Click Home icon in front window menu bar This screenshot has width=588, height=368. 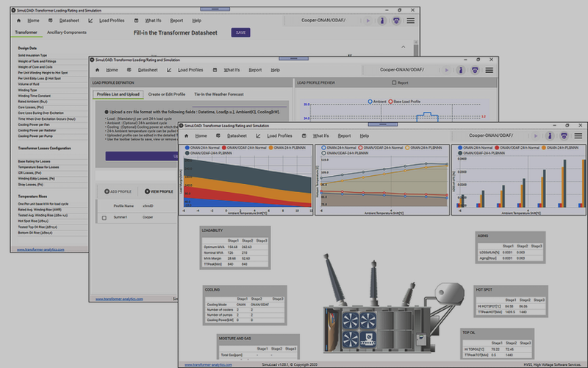[187, 136]
